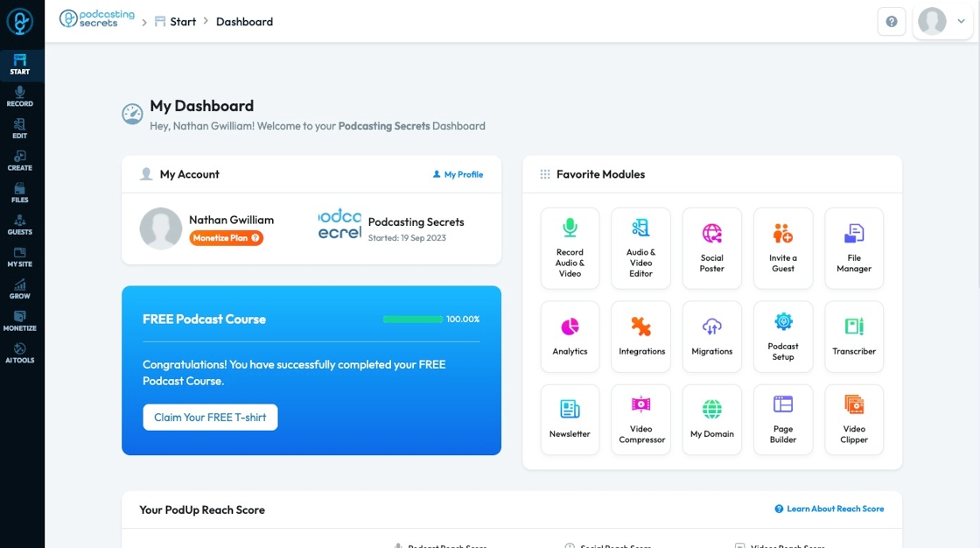
Task: Open the Files section in sidebar
Action: point(20,193)
